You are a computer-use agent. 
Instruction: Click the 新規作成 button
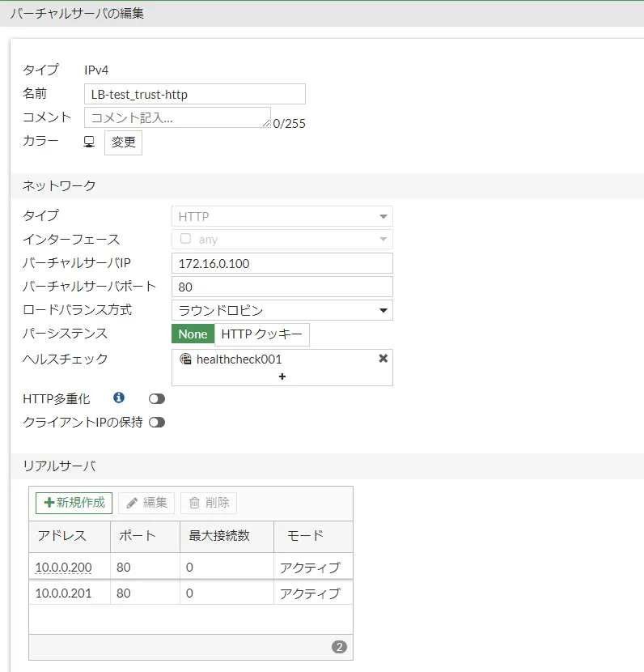(74, 503)
